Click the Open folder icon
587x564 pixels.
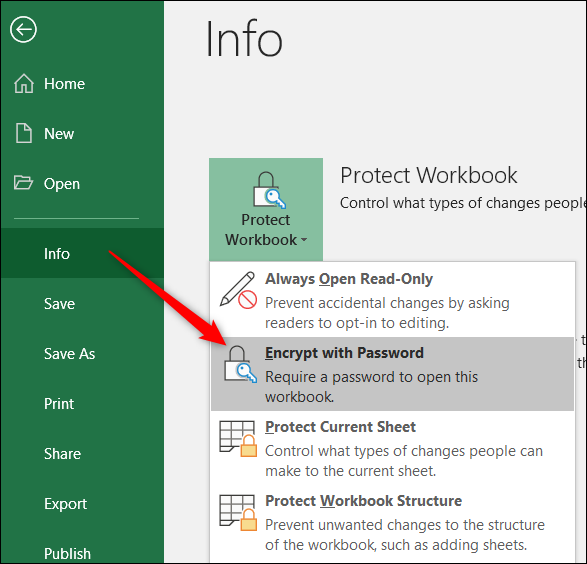[23, 183]
